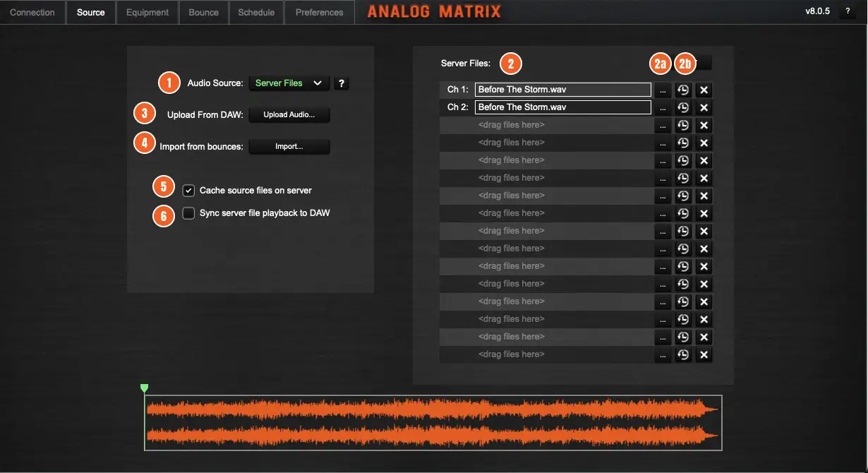Click the Ch 1 file name field
868x473 pixels.
(563, 90)
